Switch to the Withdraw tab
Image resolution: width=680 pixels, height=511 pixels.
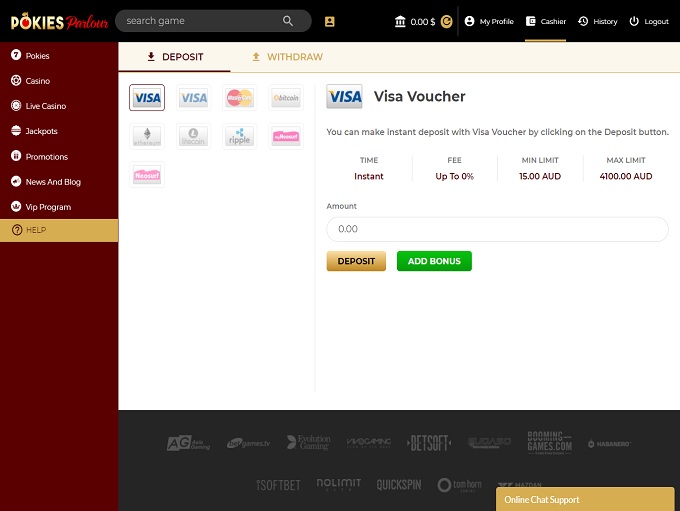point(286,57)
